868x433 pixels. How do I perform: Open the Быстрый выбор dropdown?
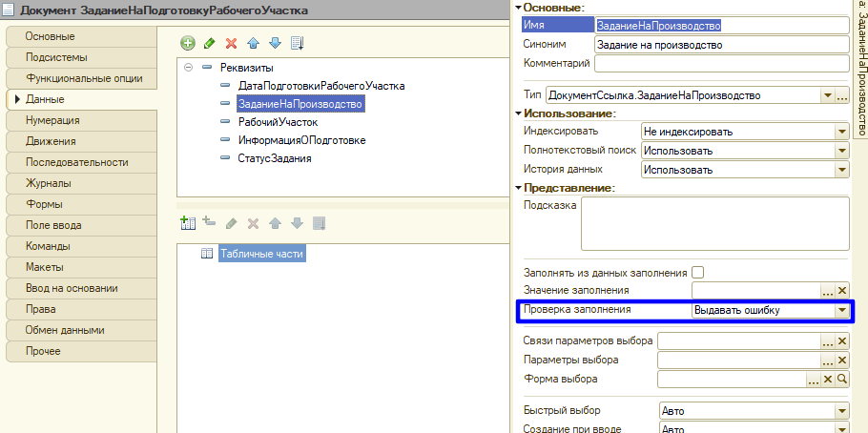pos(841,411)
